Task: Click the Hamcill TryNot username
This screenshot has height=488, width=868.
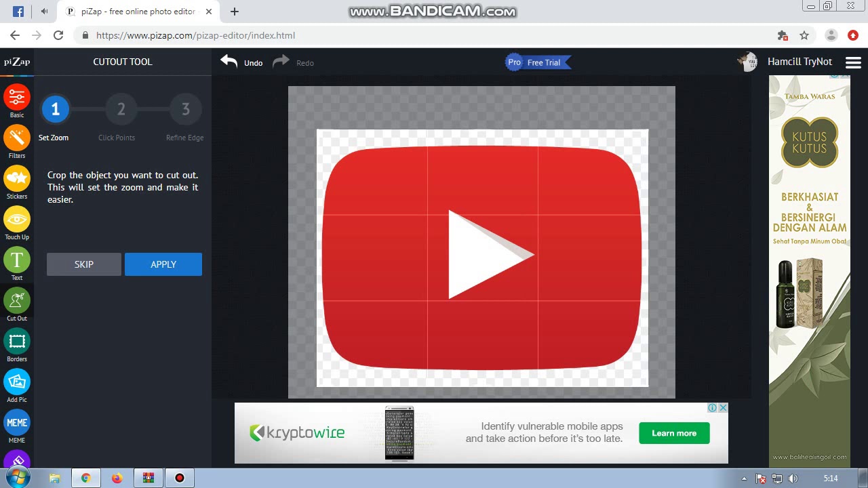Action: pyautogui.click(x=800, y=62)
